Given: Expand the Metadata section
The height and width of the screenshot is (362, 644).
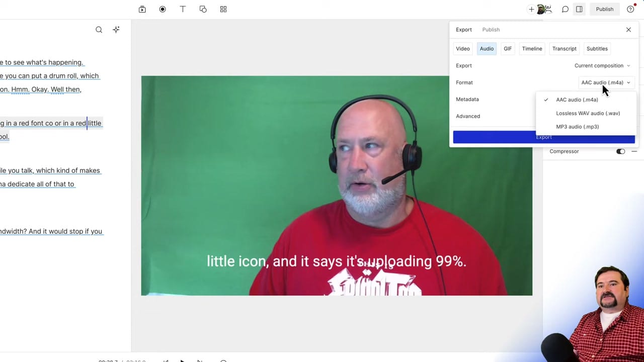Looking at the screenshot, I should [x=467, y=99].
